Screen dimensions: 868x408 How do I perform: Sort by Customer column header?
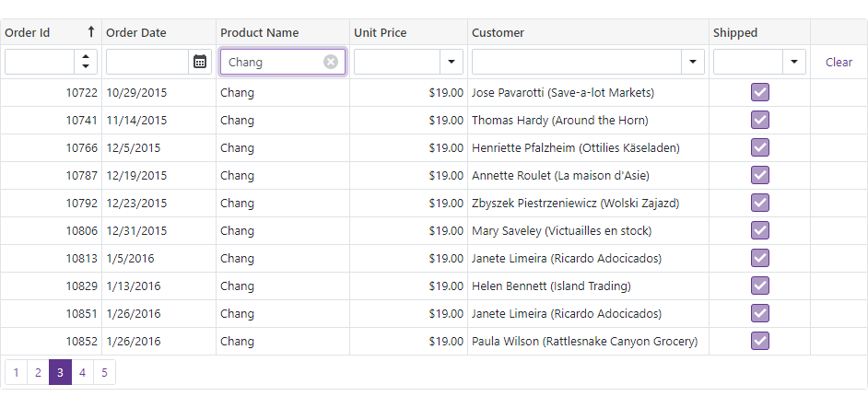point(498,32)
